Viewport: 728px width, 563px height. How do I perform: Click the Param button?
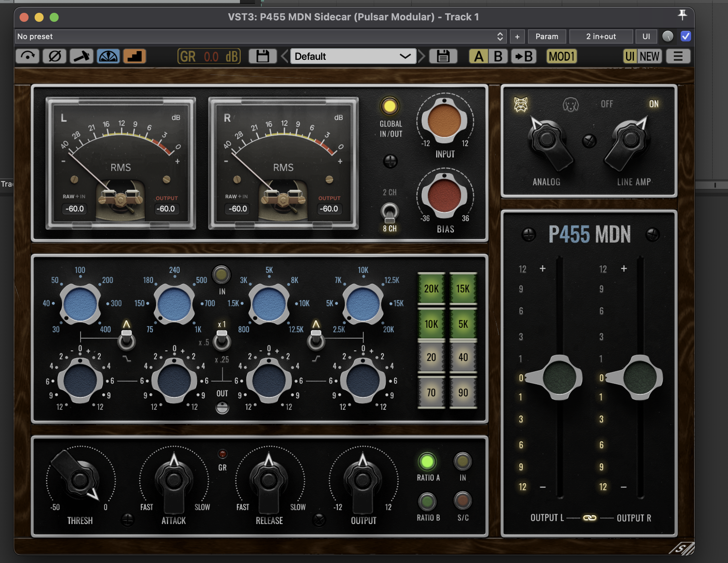547,37
